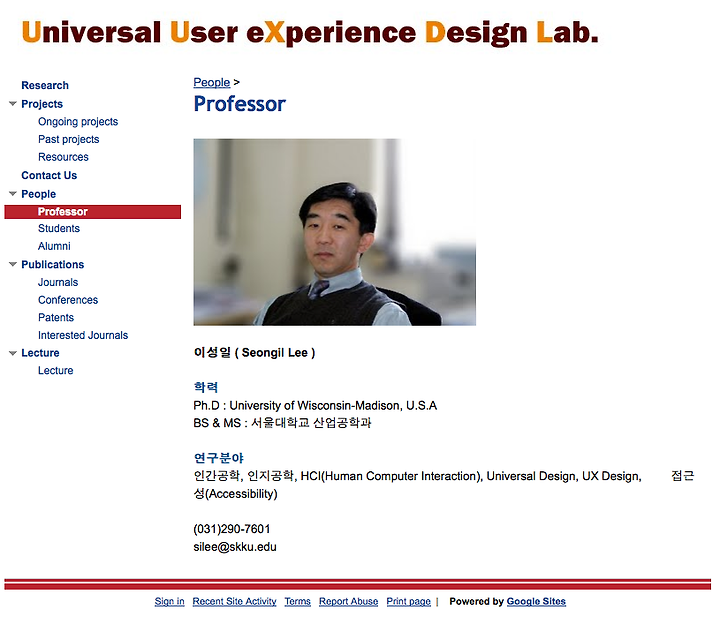Screen dimensions: 720x617
Task: Open the Alumni page
Action: coord(54,247)
